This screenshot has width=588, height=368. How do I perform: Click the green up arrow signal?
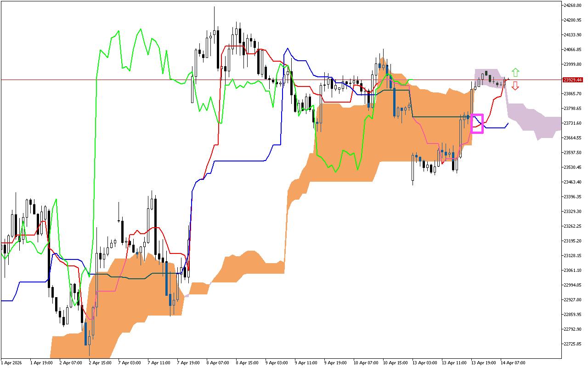coord(515,72)
